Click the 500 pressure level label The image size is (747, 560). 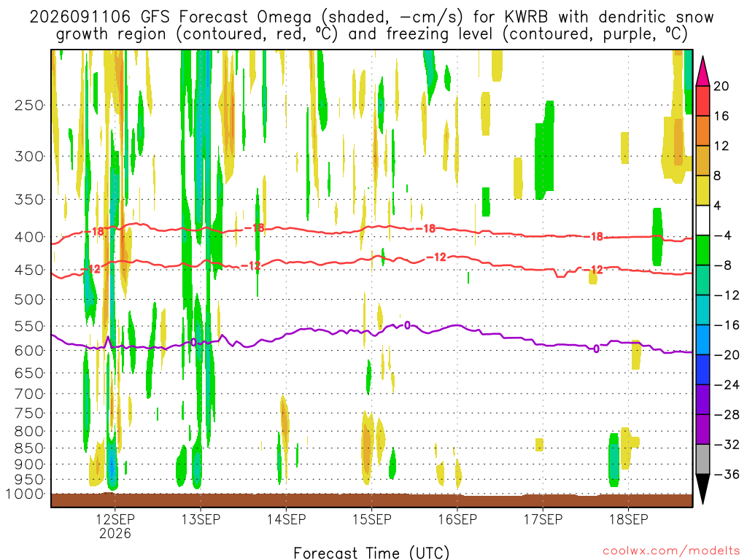pyautogui.click(x=29, y=300)
